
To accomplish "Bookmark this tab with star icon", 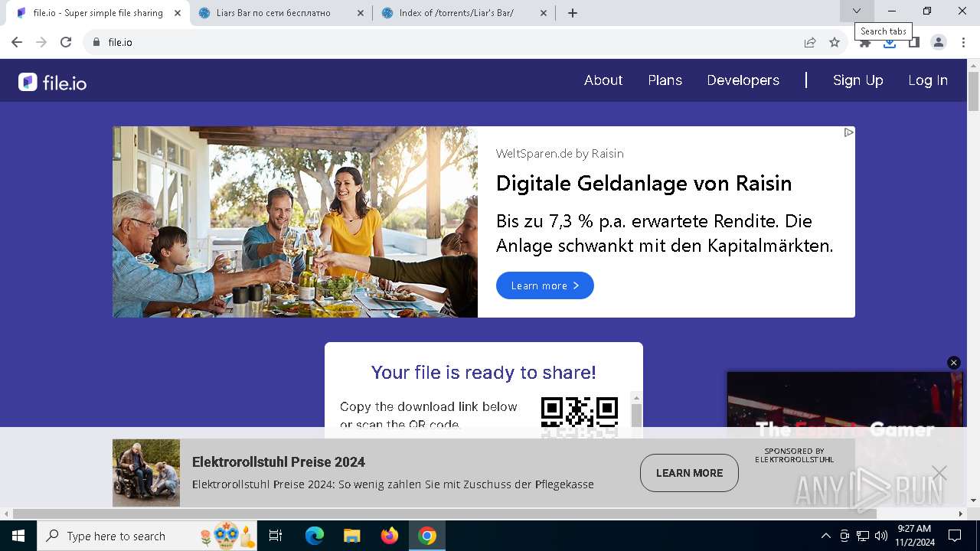I will (x=835, y=42).
